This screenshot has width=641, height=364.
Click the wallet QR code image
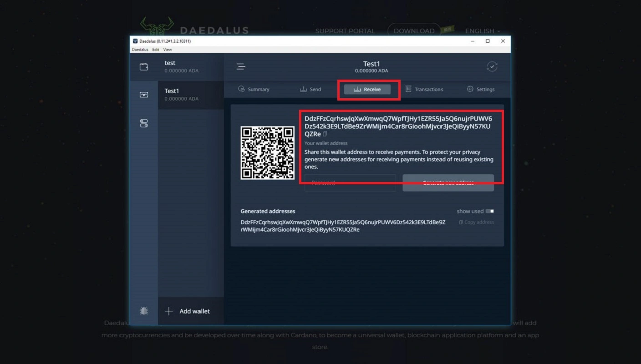pyautogui.click(x=268, y=153)
